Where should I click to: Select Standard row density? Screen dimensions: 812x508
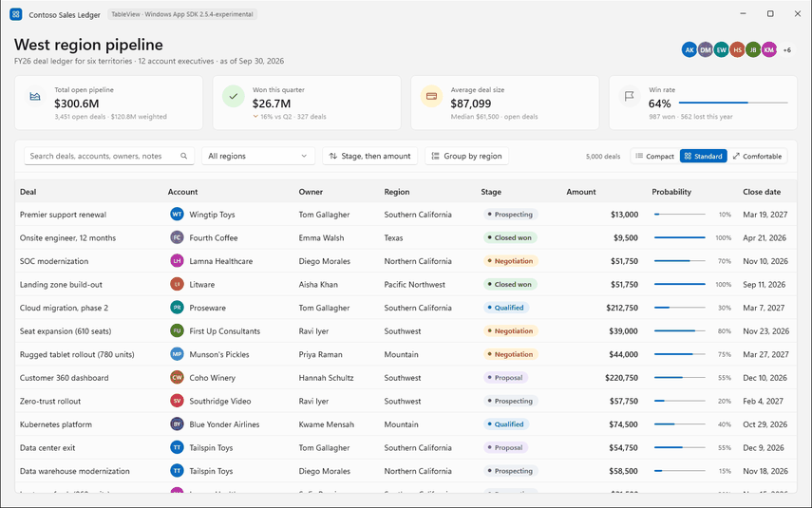[x=703, y=156]
